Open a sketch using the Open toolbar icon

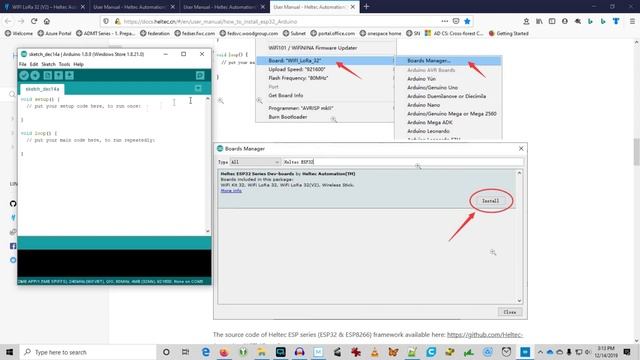point(59,76)
